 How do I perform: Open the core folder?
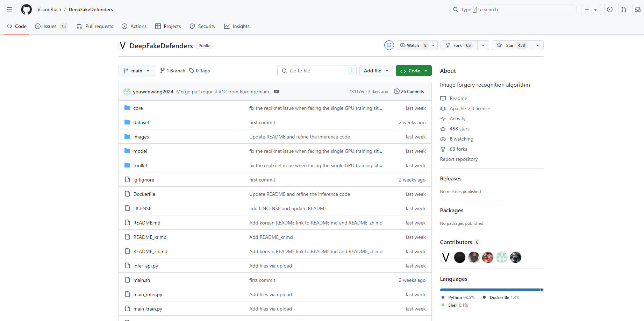click(138, 108)
